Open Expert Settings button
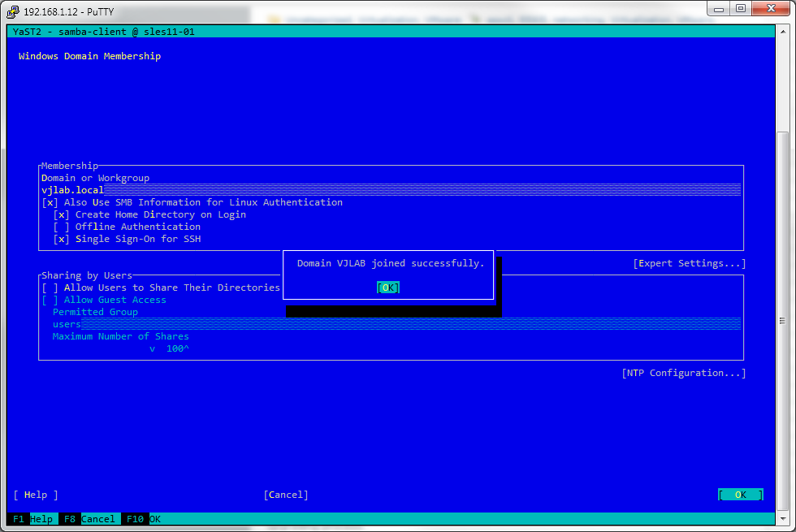This screenshot has height=532, width=796. click(689, 263)
